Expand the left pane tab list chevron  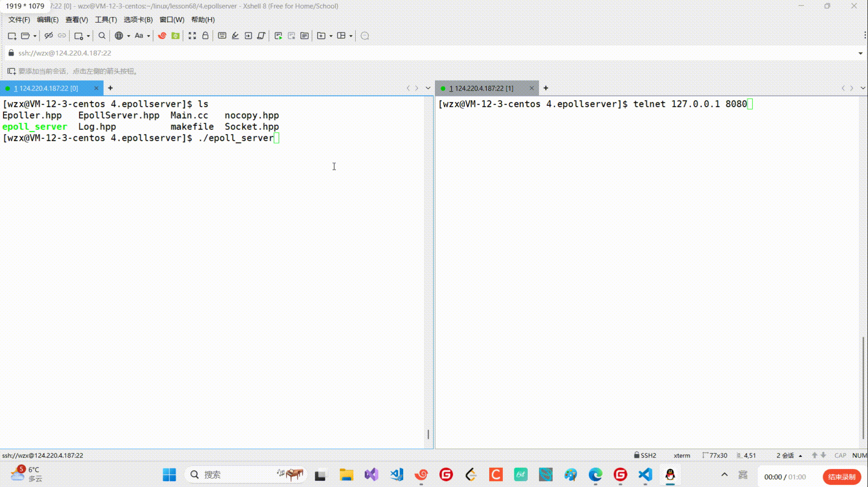pyautogui.click(x=428, y=88)
